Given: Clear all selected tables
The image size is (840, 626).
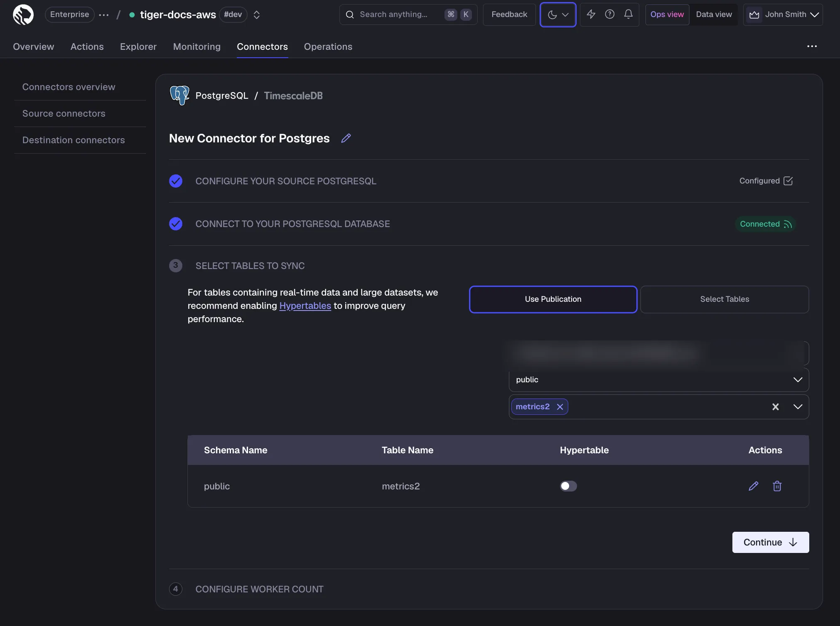Looking at the screenshot, I should (776, 407).
